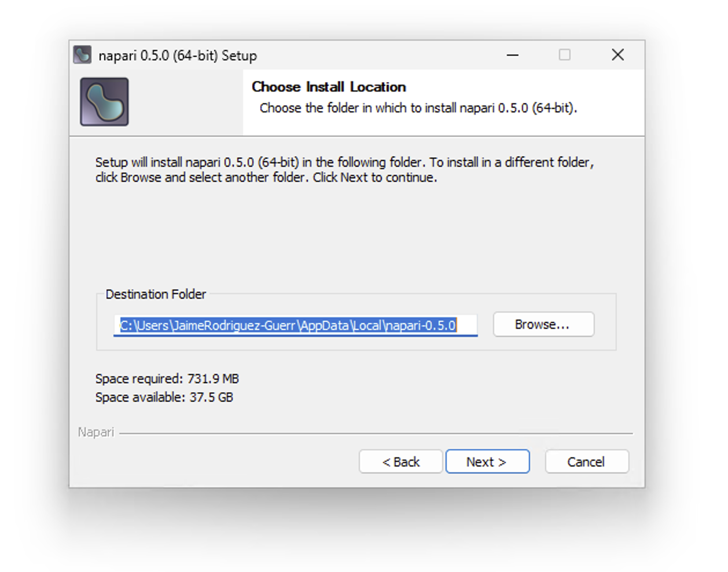Click the napari icon in the title bar
This screenshot has width=728, height=572.
click(83, 55)
